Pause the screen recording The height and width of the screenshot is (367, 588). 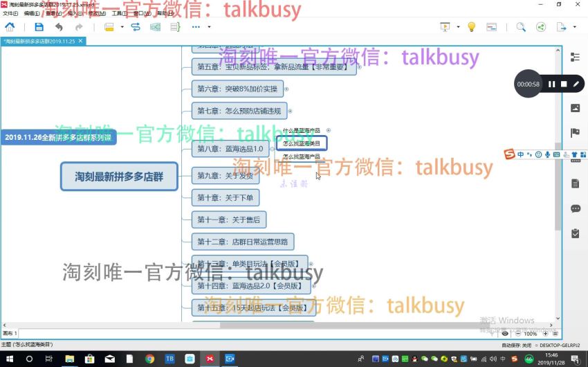(x=551, y=84)
